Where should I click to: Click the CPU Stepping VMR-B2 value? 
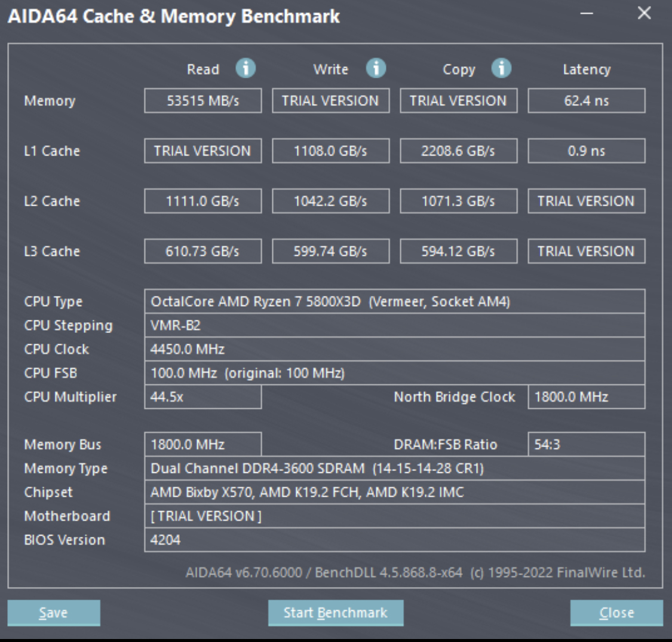[x=395, y=326]
